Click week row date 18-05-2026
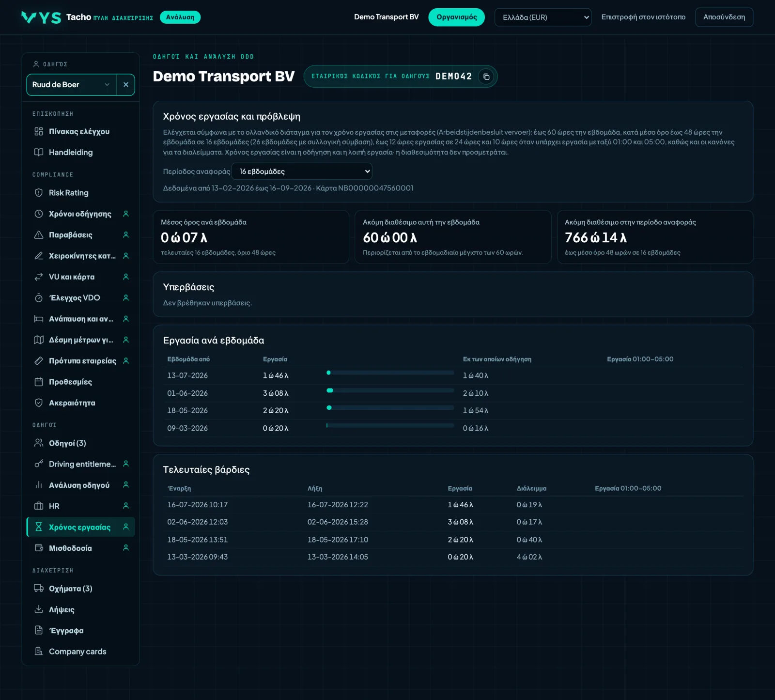This screenshot has height=700, width=775. point(187,411)
